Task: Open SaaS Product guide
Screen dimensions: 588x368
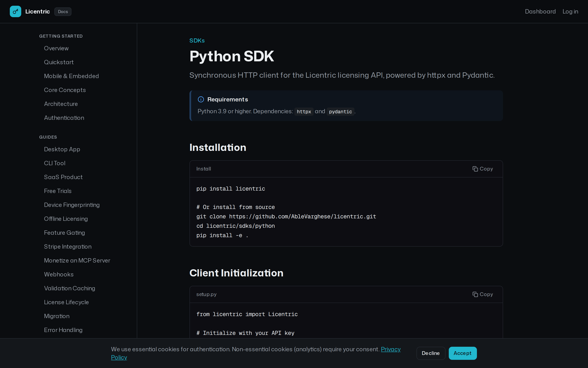Action: (63, 177)
